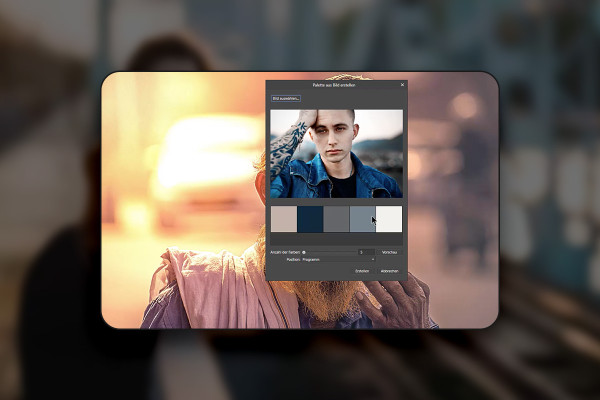Viewport: 600px width, 400px height.
Task: Click the 'Position:' label
Action: [x=293, y=260]
